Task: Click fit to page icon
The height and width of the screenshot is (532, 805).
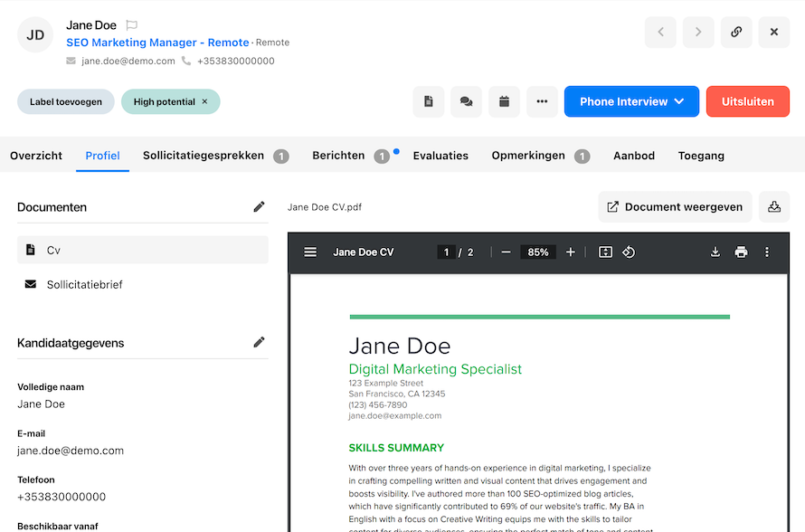Action: click(605, 252)
